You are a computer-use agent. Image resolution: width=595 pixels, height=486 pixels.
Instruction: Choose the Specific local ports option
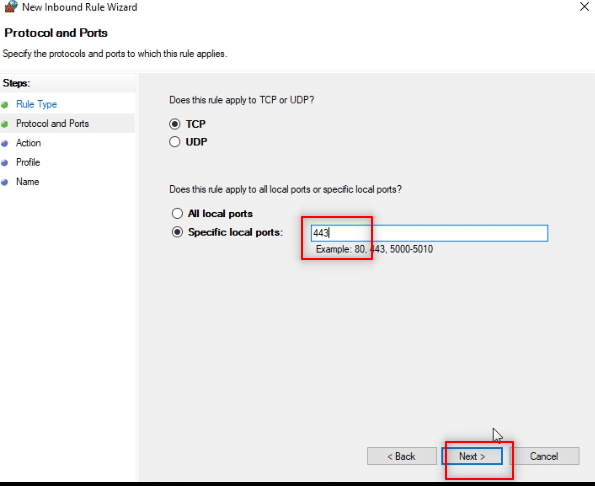coord(177,232)
